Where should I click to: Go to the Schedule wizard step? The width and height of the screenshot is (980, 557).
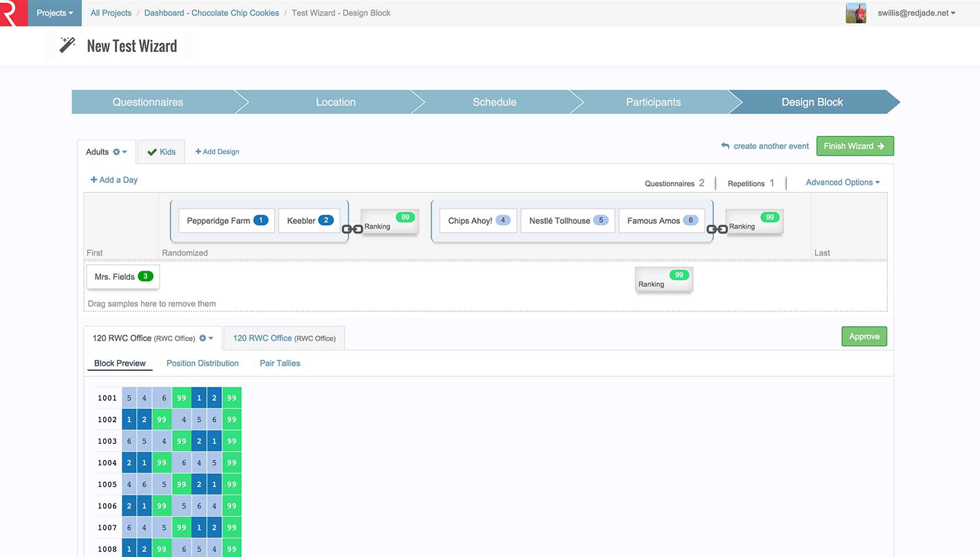494,102
